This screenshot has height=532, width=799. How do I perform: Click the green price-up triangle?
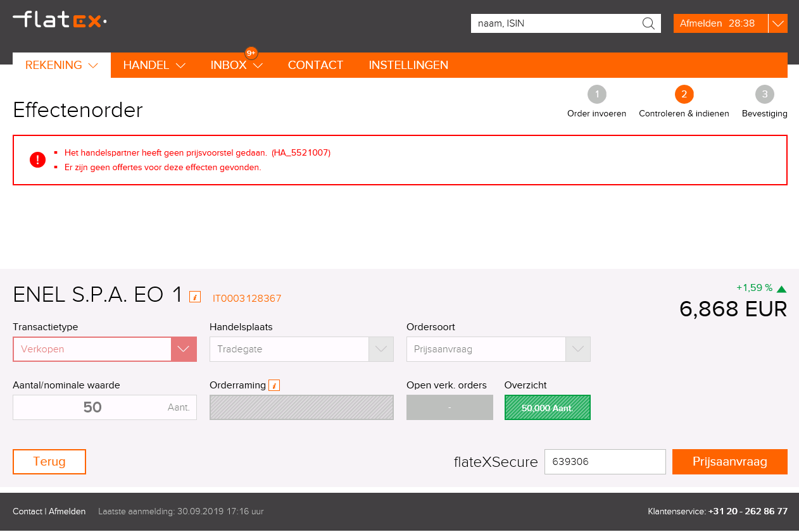(x=781, y=289)
